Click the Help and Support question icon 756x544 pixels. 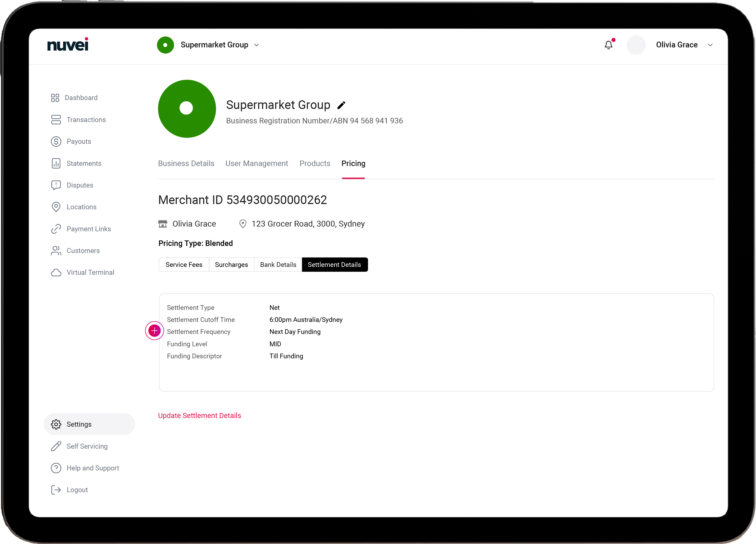56,468
